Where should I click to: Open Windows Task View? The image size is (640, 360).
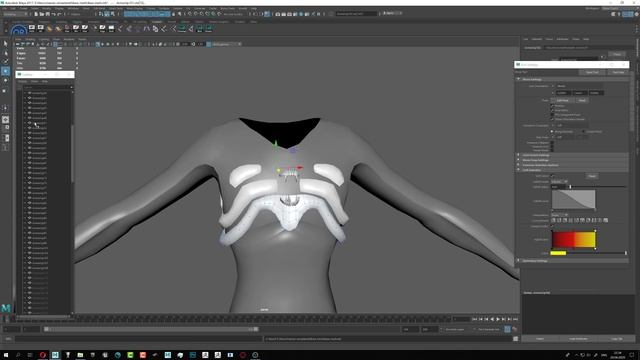click(30, 355)
